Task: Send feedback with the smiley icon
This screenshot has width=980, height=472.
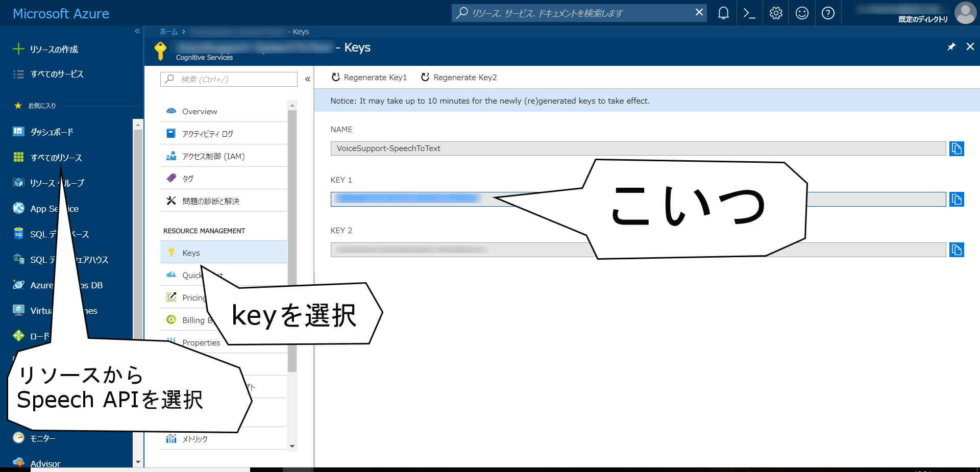Action: point(802,13)
